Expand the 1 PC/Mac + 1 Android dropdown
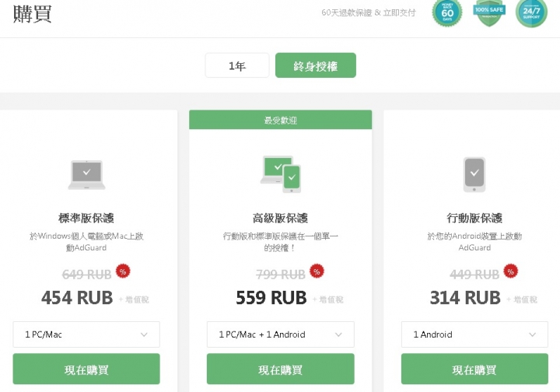The width and height of the screenshot is (560, 392). tap(281, 334)
